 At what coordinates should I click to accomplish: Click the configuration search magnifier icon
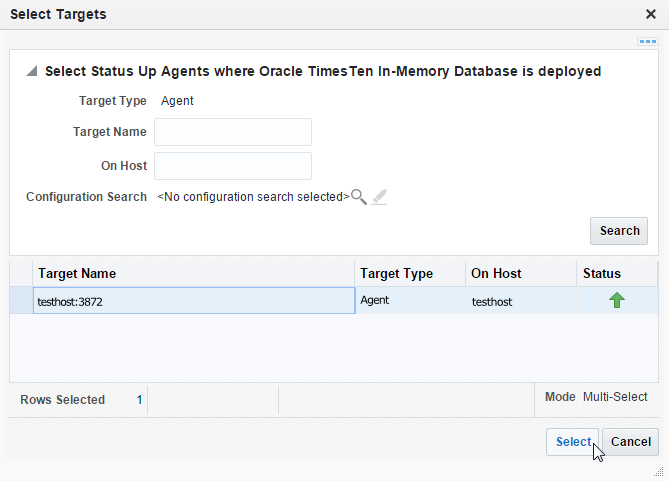(358, 197)
